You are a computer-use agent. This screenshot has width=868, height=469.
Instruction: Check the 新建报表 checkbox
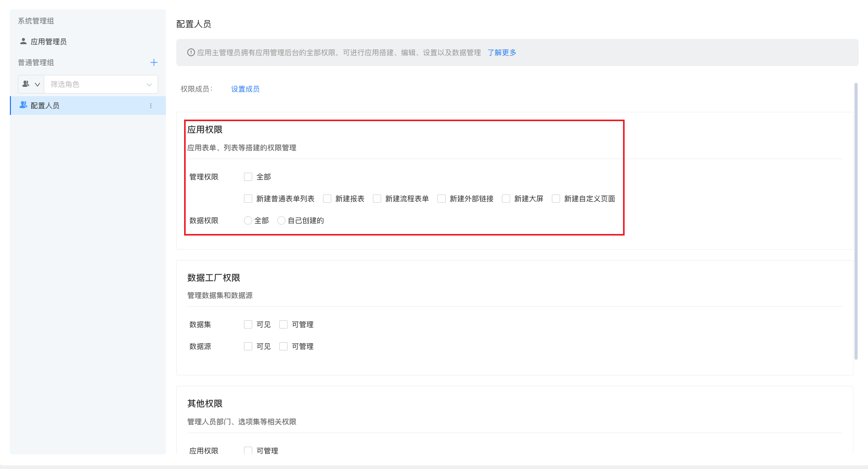[x=327, y=198]
